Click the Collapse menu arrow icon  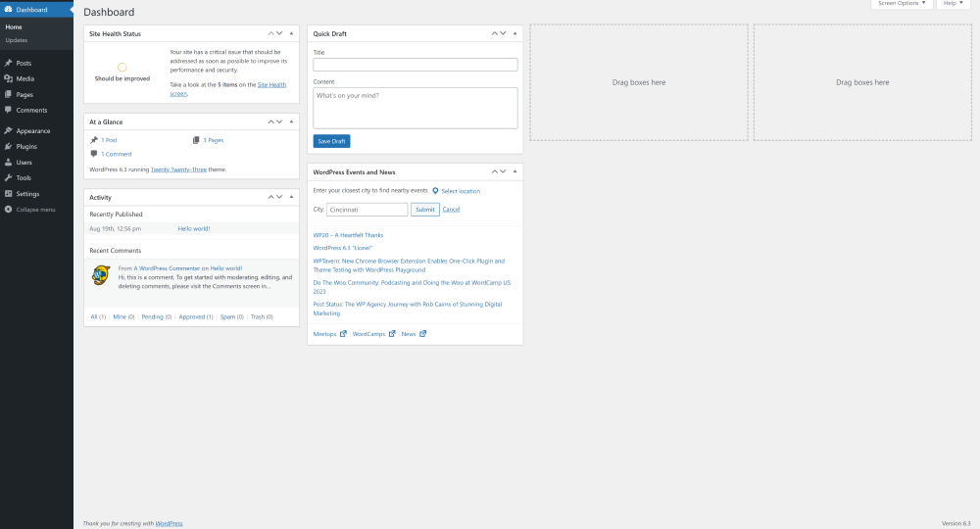pos(8,210)
